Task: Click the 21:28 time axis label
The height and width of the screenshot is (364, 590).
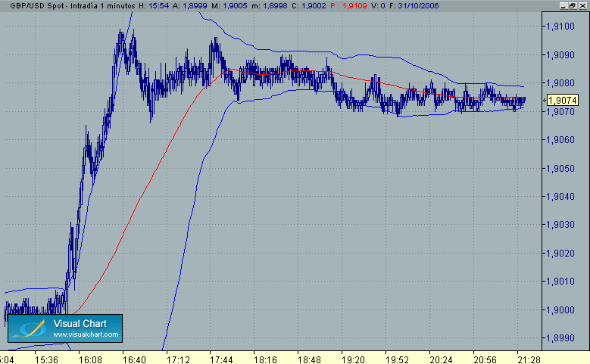Action: click(529, 360)
